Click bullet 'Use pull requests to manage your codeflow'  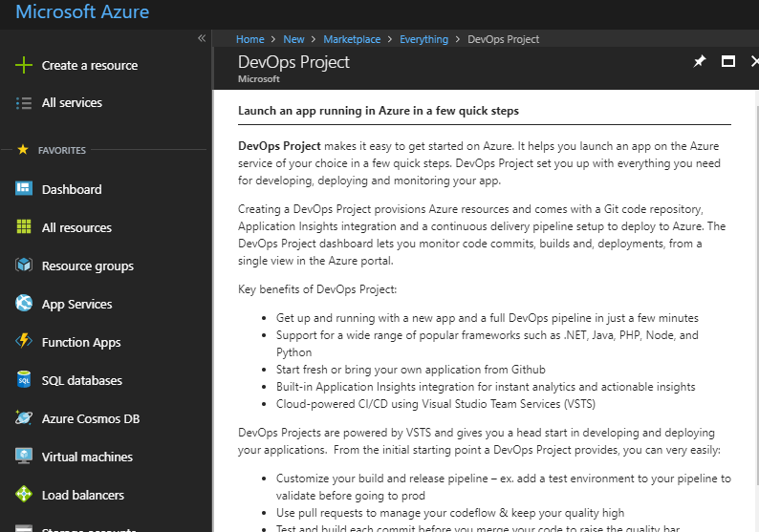pos(450,513)
